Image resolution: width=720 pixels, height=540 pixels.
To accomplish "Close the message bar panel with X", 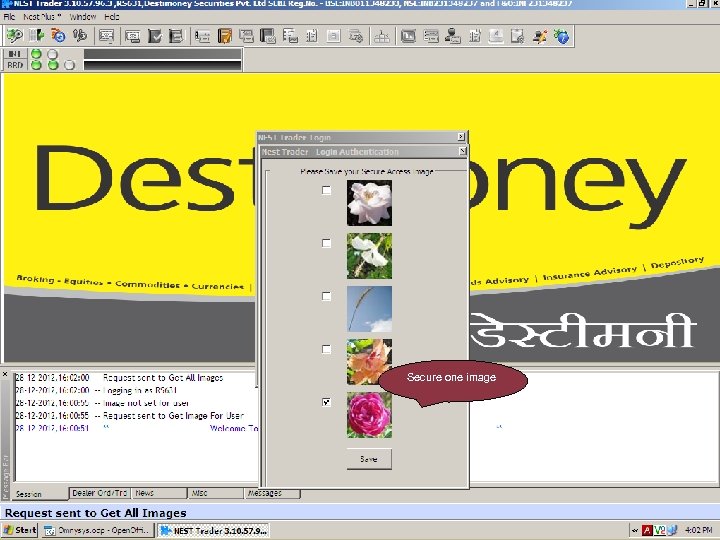I will point(6,374).
